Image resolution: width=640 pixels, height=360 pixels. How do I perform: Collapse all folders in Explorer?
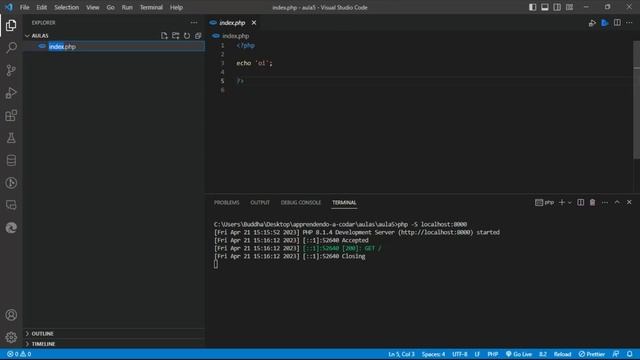pyautogui.click(x=198, y=36)
